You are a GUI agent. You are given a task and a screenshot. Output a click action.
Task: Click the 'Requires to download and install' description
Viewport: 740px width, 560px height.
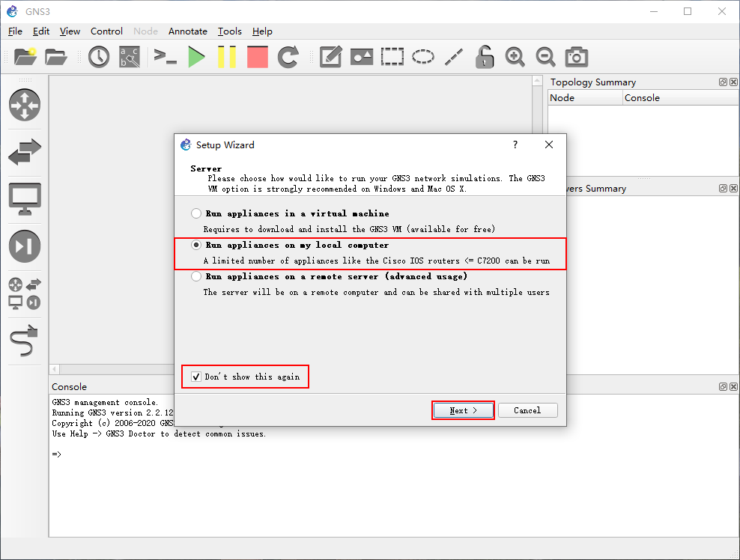[x=349, y=229]
